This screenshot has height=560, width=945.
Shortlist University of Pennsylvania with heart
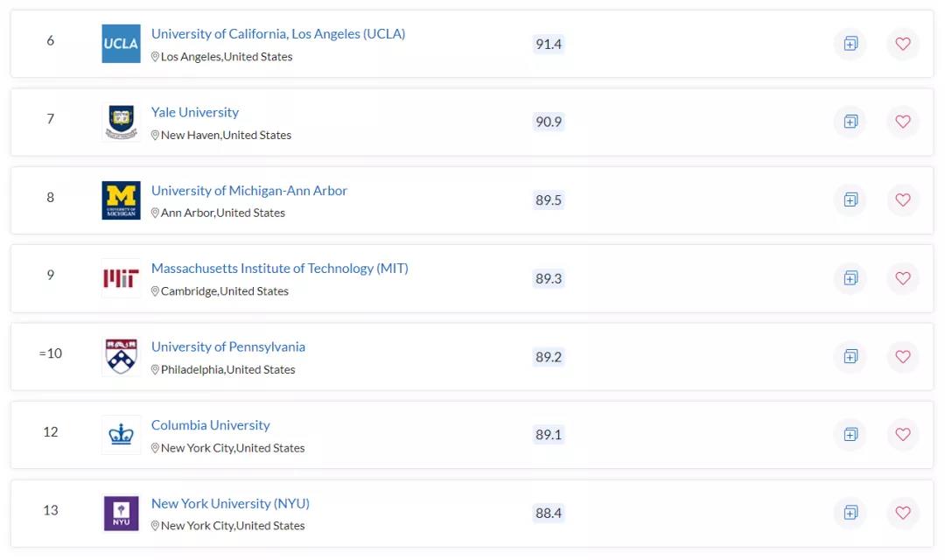[x=903, y=356]
